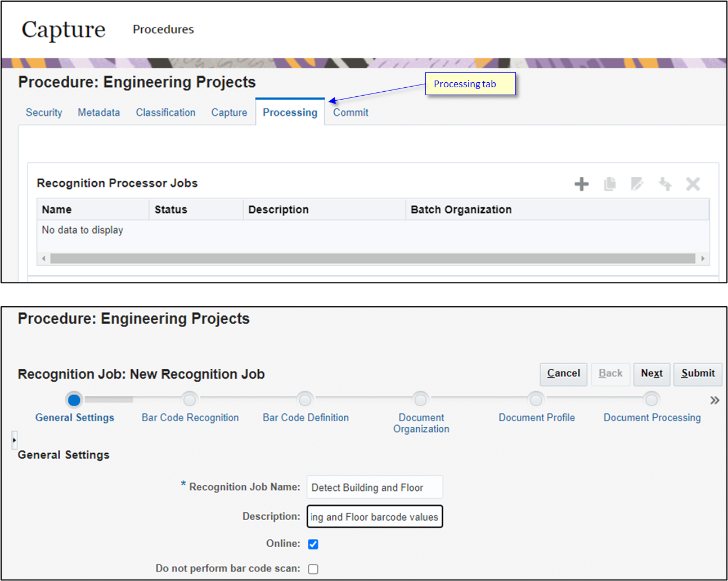Uncheck the Online checkbox
The width and height of the screenshot is (728, 581).
pos(313,544)
